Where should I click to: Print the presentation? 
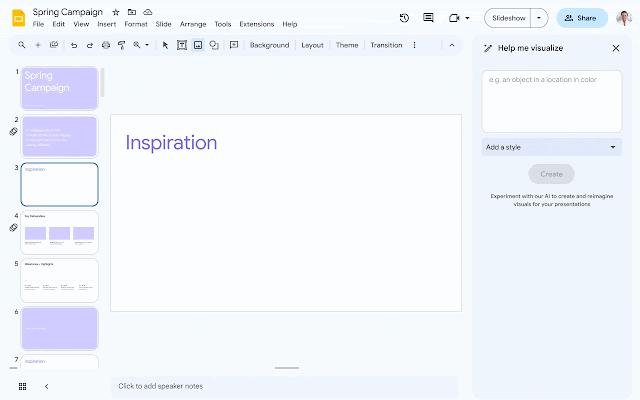click(106, 45)
